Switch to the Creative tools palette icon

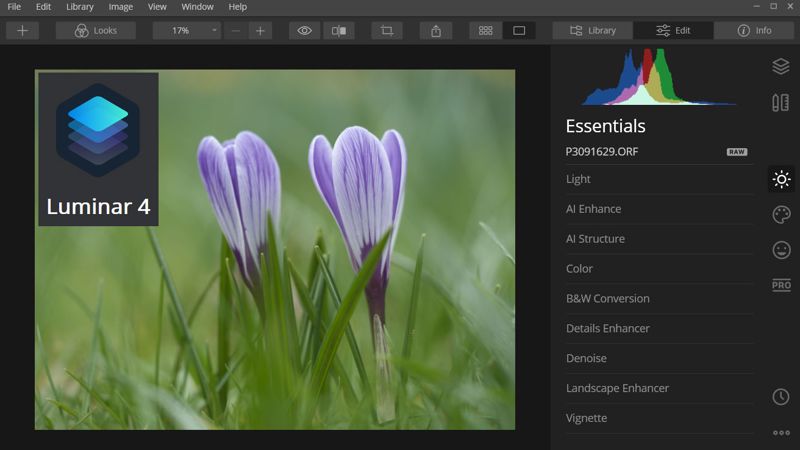[781, 215]
